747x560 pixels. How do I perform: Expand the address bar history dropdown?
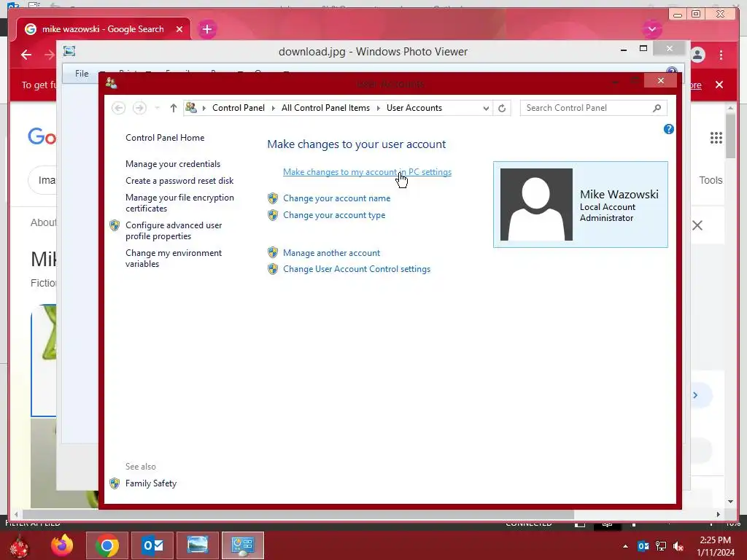[x=486, y=108]
